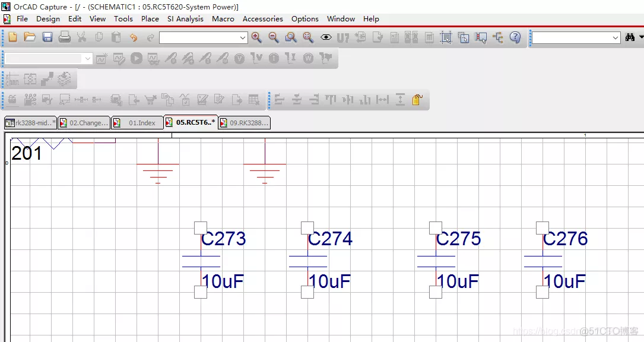Image resolution: width=644 pixels, height=342 pixels.
Task: Click the shopping cart icon
Action: 150,100
